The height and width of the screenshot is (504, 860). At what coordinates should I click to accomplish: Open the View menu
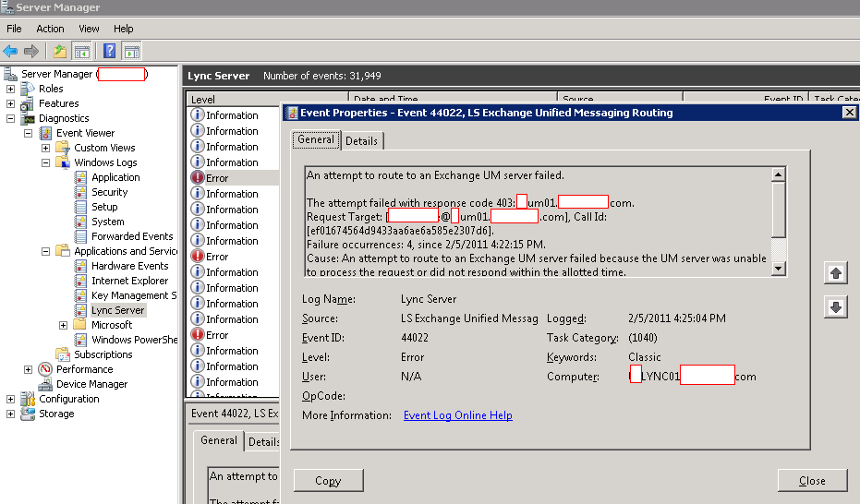point(89,29)
